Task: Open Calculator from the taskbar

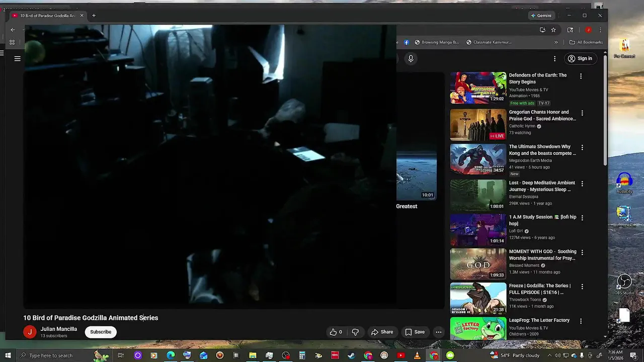Action: click(302, 355)
